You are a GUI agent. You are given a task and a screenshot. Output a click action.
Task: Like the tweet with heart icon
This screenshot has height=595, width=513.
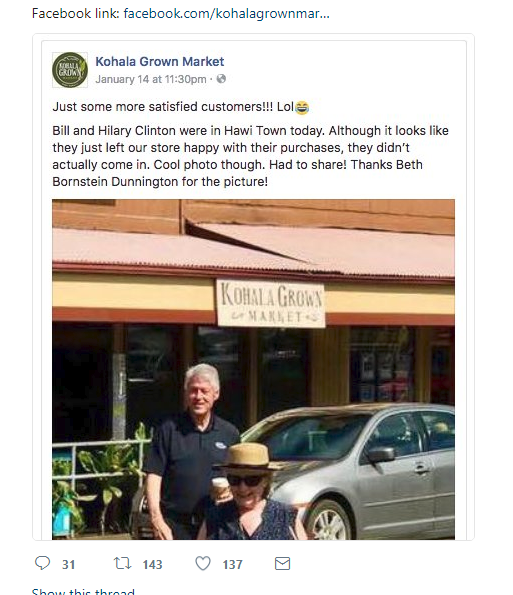point(203,564)
